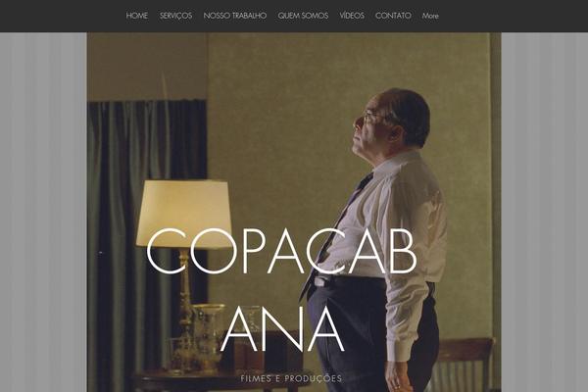Open the NOSSO TRABALHO menu item
588x392 pixels.
(x=235, y=16)
